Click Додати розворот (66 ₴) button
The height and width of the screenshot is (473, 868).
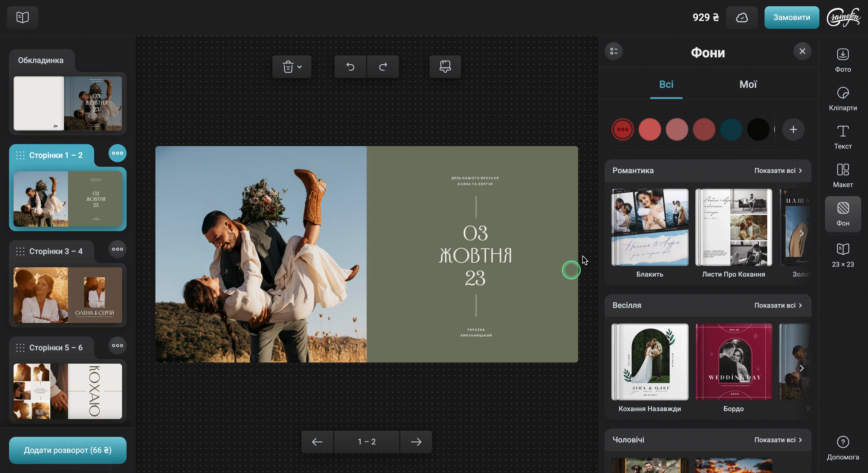pos(68,450)
